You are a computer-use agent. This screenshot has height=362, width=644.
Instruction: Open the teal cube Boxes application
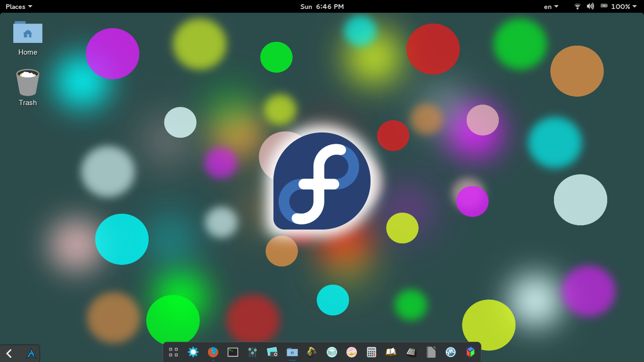point(332,352)
